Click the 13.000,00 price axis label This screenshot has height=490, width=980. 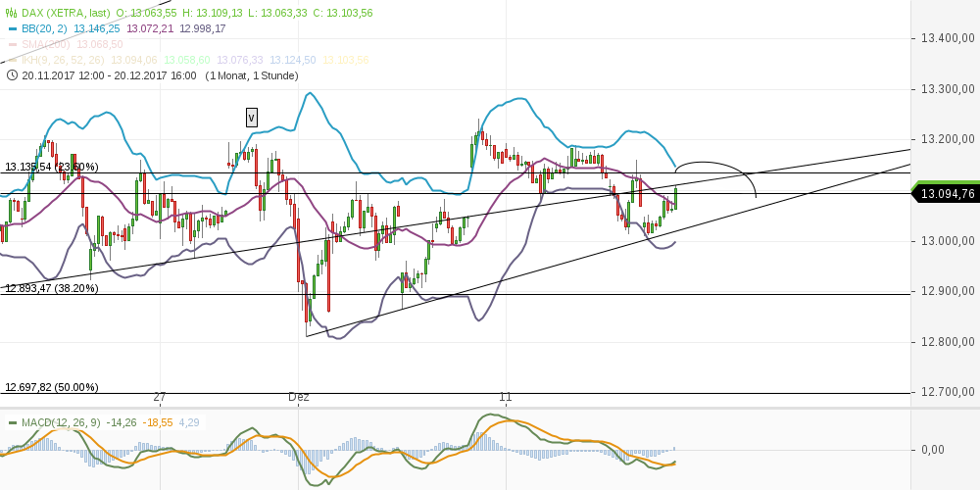[x=948, y=241]
